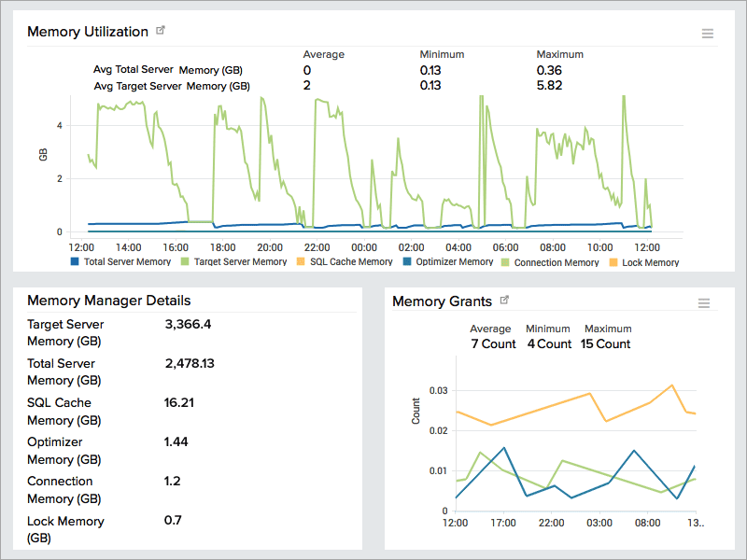Click the Optimizer Memory legend marker
747x560 pixels.
408,262
